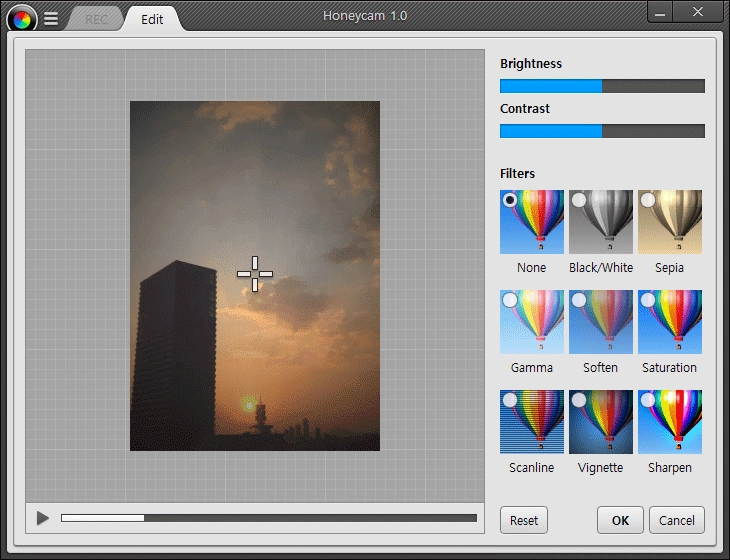Screen dimensions: 730x560
Task: Switch to the REC tab
Action: 96,20
